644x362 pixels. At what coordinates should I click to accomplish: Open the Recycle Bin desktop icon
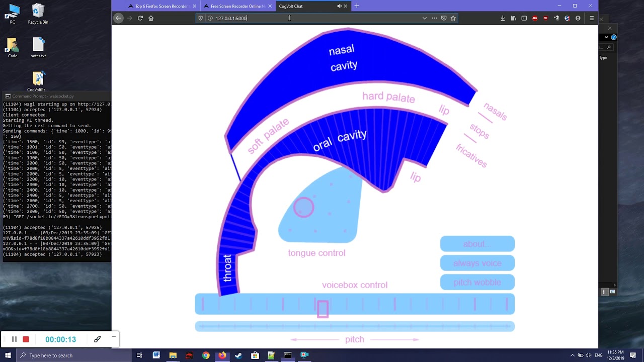38,14
